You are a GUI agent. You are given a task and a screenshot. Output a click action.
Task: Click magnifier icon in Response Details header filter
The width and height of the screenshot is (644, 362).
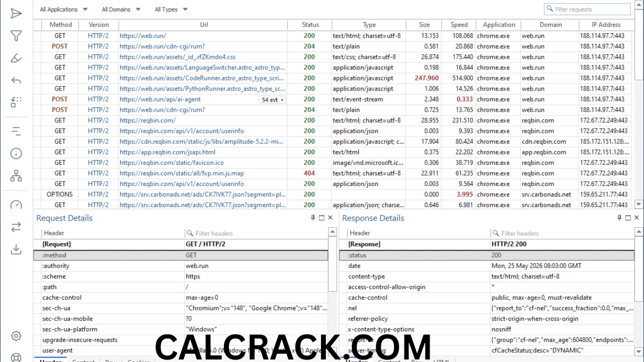tap(496, 233)
